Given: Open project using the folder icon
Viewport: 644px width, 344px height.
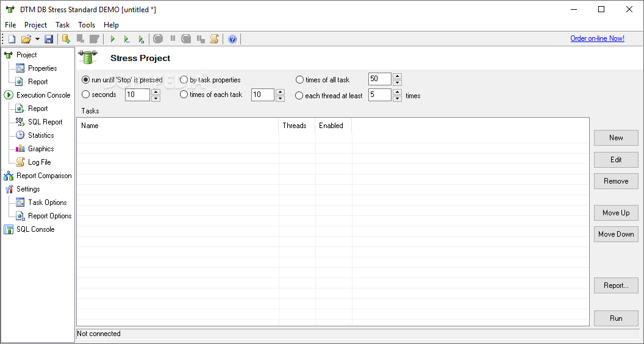Looking at the screenshot, I should tap(26, 39).
